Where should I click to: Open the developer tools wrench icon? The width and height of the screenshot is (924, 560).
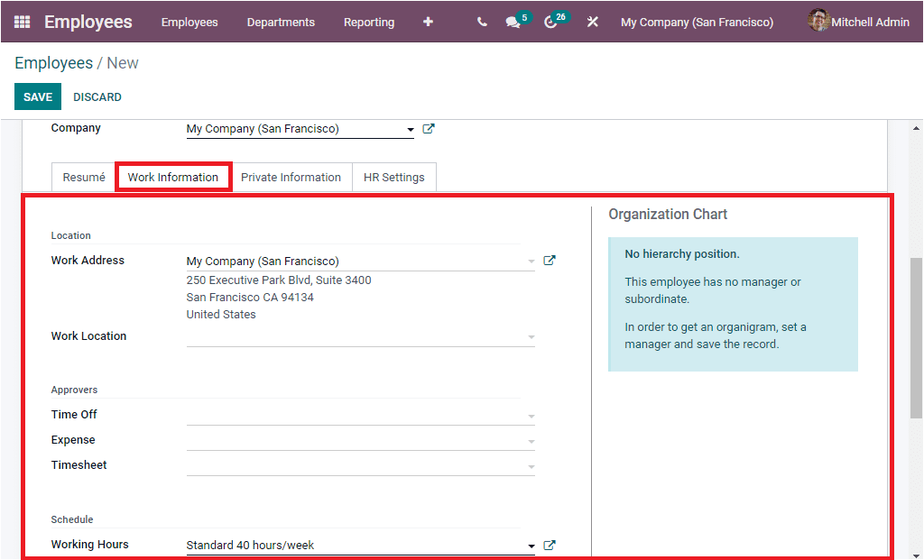(x=592, y=22)
